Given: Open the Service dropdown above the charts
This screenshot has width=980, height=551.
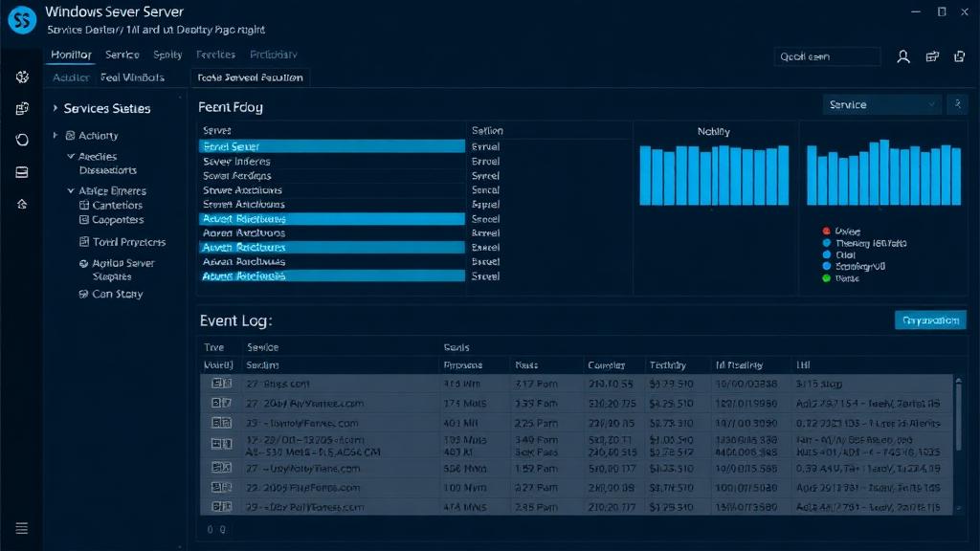Looking at the screenshot, I should click(x=881, y=104).
